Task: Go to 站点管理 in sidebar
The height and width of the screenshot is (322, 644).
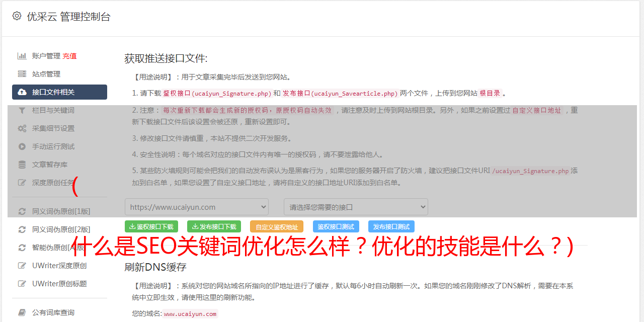Action: click(46, 74)
